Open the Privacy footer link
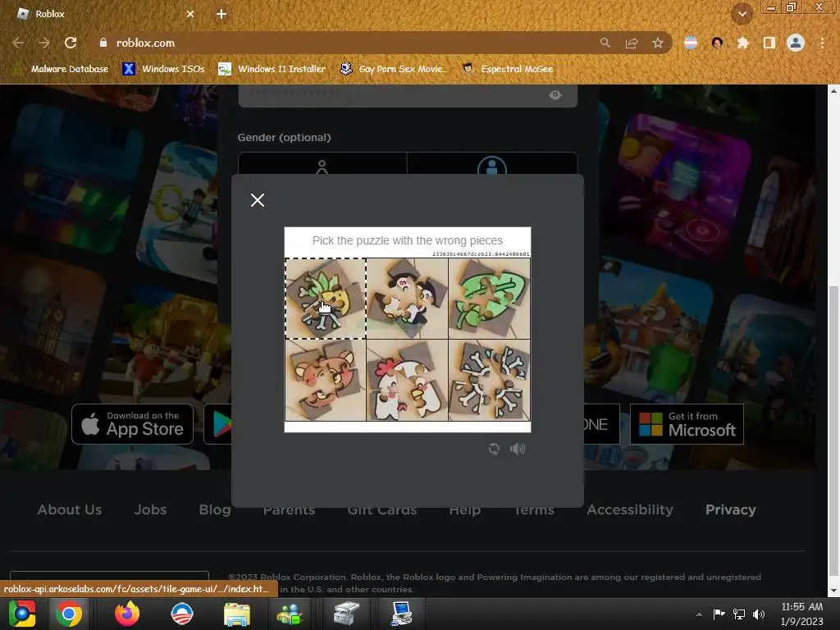This screenshot has height=630, width=840. click(731, 509)
